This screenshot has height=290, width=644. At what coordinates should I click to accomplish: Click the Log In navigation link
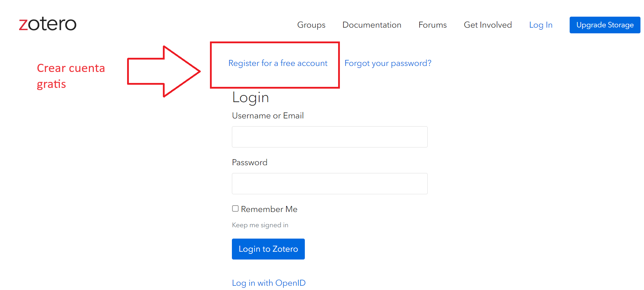click(x=541, y=25)
